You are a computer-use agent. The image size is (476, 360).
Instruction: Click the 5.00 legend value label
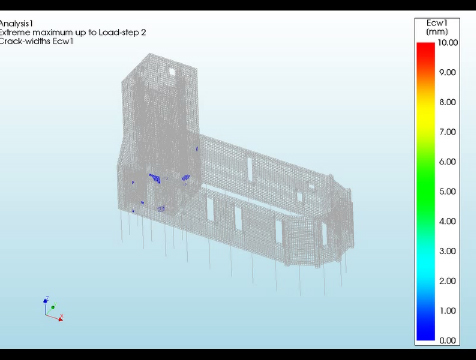pyautogui.click(x=447, y=191)
